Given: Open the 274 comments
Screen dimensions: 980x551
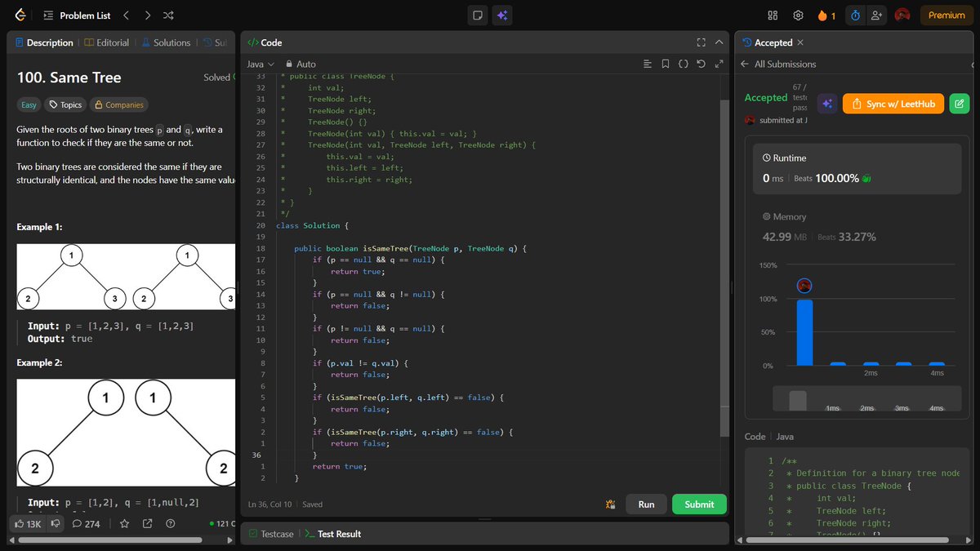Looking at the screenshot, I should pos(86,523).
